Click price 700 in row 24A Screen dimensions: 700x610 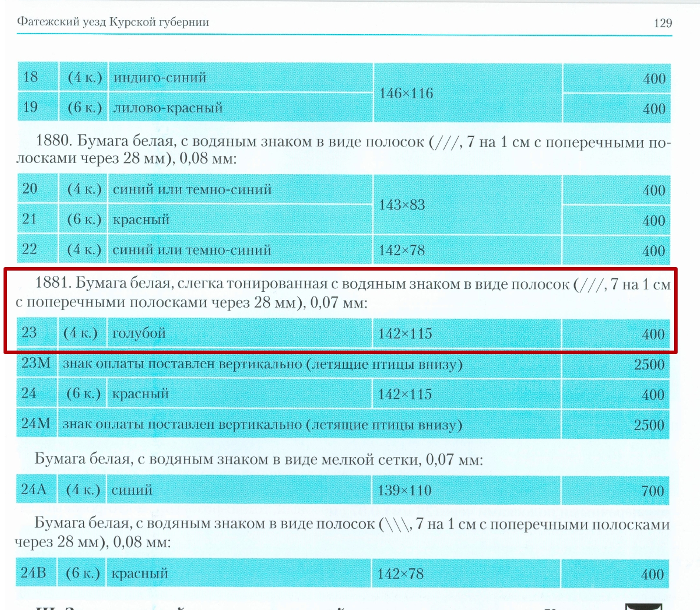[652, 491]
